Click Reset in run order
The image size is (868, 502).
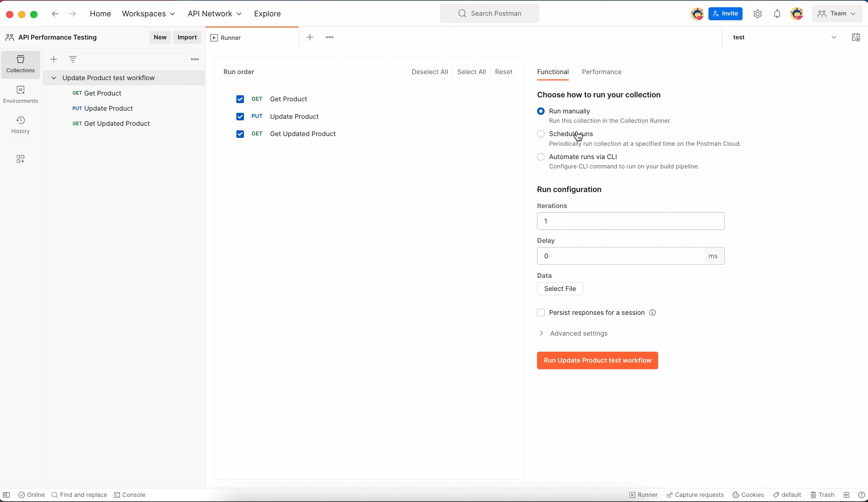(x=504, y=72)
